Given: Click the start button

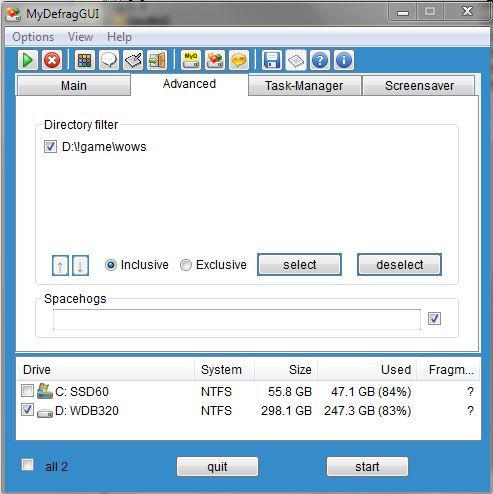Looking at the screenshot, I should point(367,467).
